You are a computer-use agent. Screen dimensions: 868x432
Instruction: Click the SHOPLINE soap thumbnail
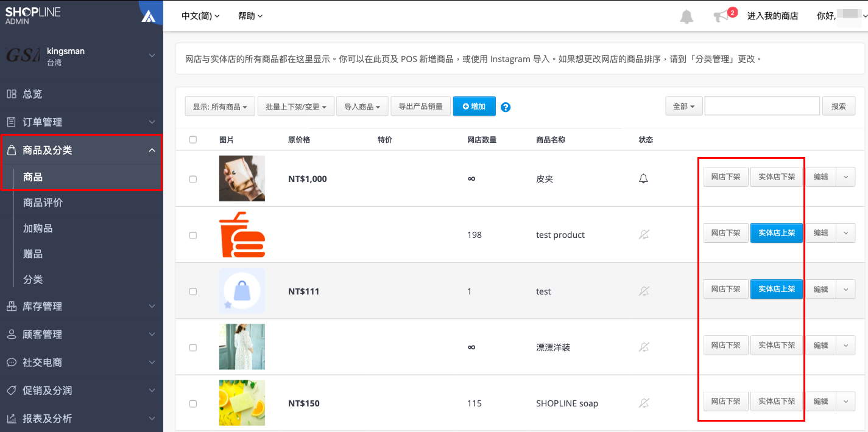(242, 403)
